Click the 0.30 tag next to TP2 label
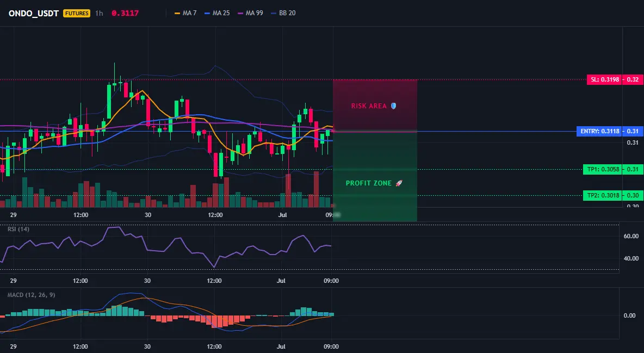Viewport: 644px width, 353px height. coord(633,196)
